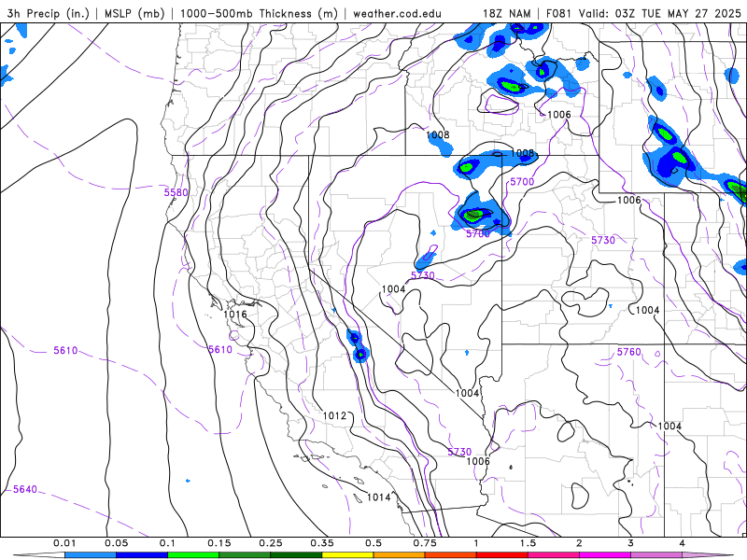Viewport: 747px width, 560px height.
Task: Click the dark green 0.25 legend swatch
Action: pyautogui.click(x=296, y=555)
